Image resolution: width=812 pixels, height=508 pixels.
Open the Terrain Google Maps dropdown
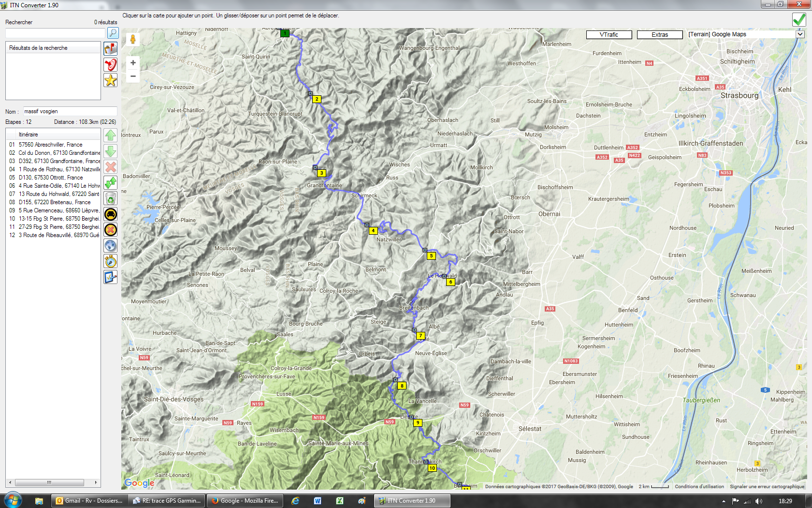click(x=799, y=34)
